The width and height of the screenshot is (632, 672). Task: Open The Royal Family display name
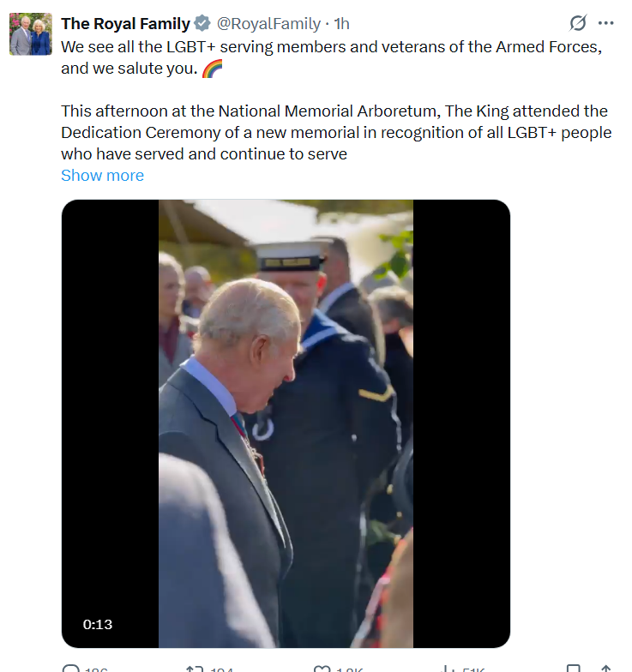point(125,24)
